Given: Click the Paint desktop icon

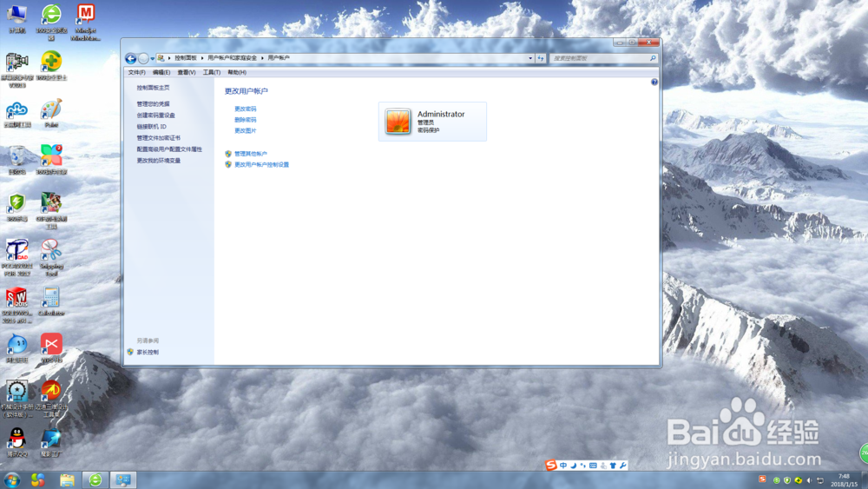Looking at the screenshot, I should 51,114.
